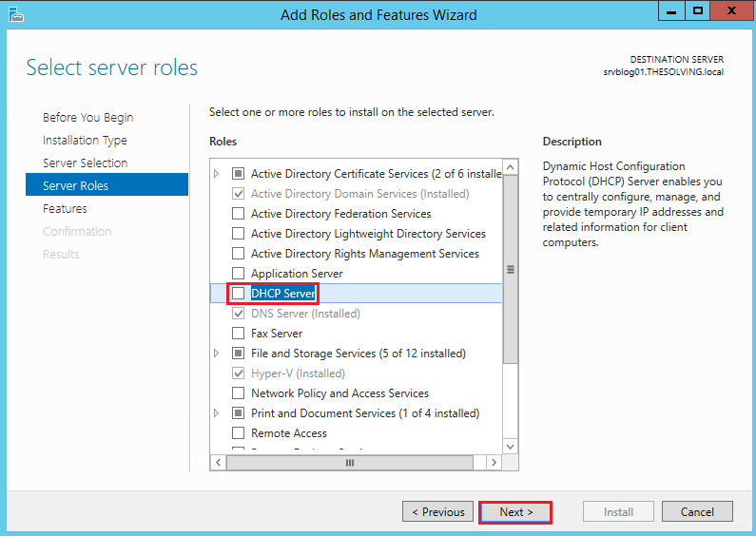Expand File and Storage Services node
Image resolution: width=756 pixels, height=536 pixels.
click(x=217, y=354)
